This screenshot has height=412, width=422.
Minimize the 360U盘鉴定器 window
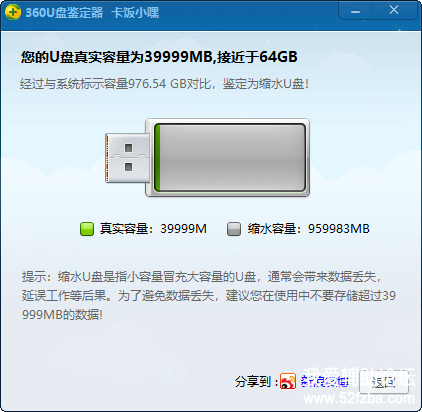click(x=355, y=12)
